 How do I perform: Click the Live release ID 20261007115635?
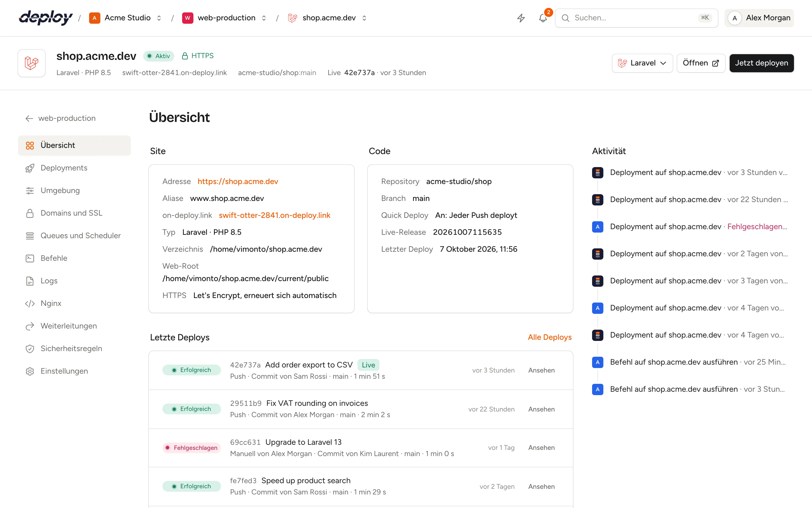pyautogui.click(x=467, y=232)
